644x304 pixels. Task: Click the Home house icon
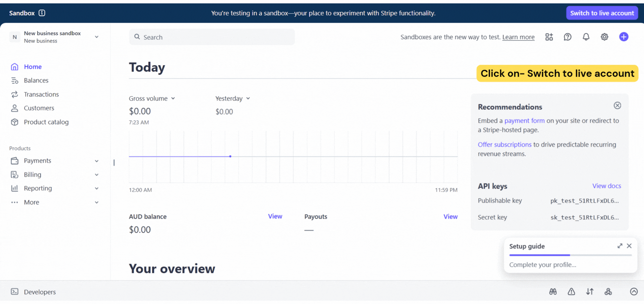tap(15, 67)
